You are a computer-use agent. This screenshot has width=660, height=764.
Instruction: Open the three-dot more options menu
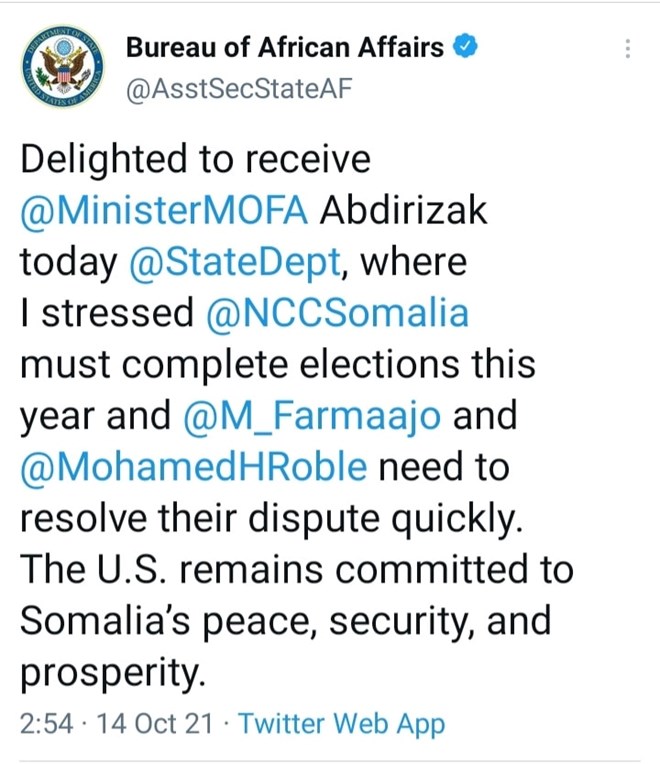click(627, 48)
